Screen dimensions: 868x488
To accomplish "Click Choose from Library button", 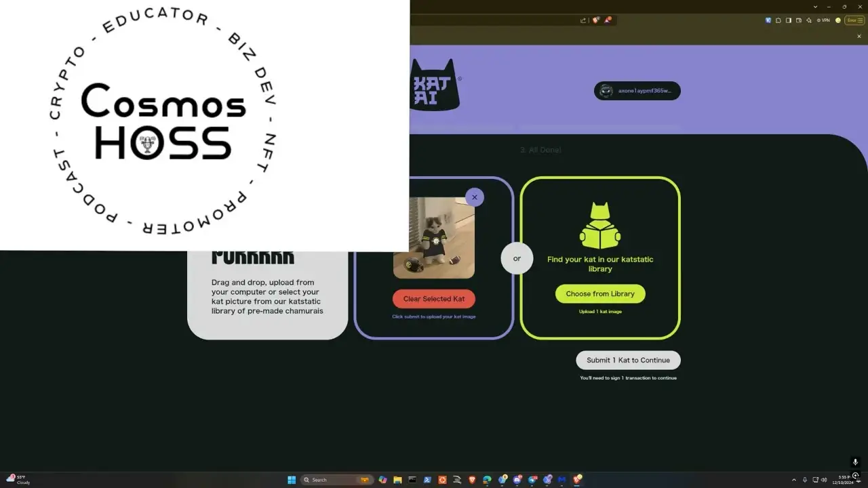I will pyautogui.click(x=600, y=293).
